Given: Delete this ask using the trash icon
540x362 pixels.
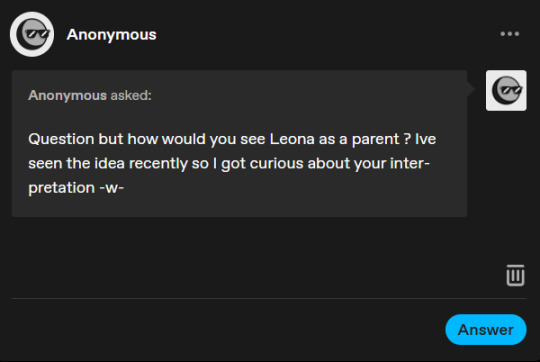Looking at the screenshot, I should pos(515,275).
